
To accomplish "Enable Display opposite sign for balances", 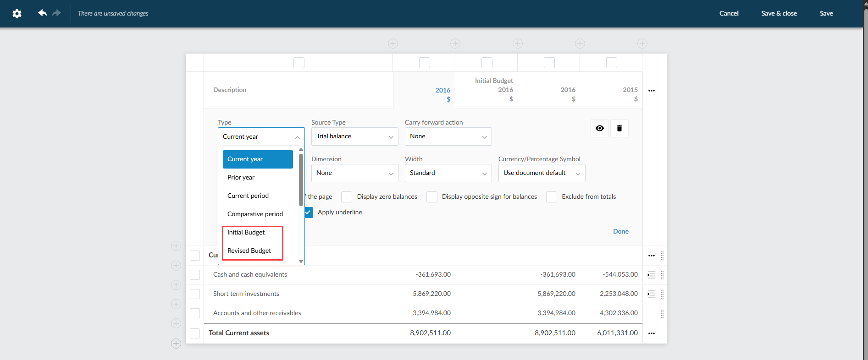I will coord(432,197).
